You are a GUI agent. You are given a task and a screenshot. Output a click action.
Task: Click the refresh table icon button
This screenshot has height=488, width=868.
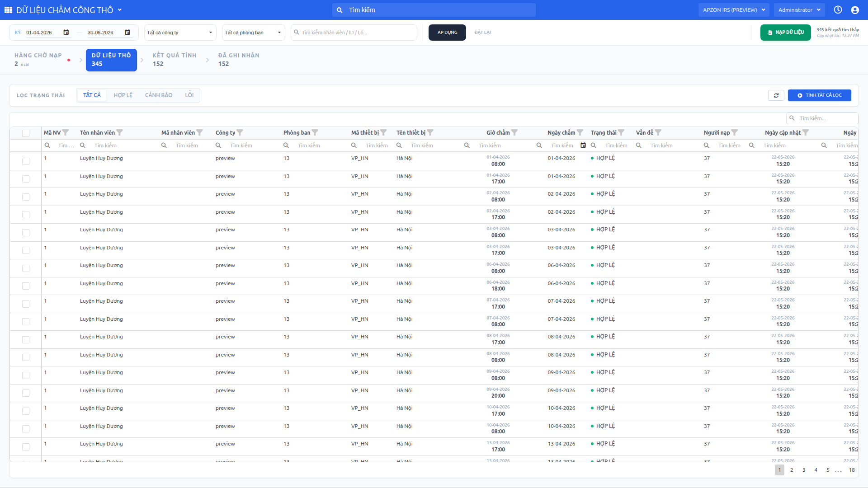776,95
